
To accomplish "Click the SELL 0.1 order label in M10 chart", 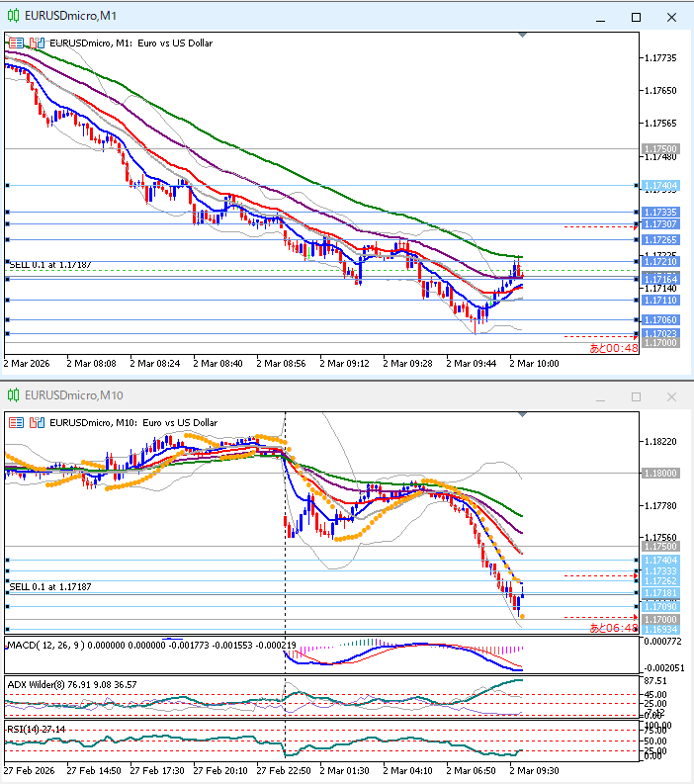I will coord(49,586).
